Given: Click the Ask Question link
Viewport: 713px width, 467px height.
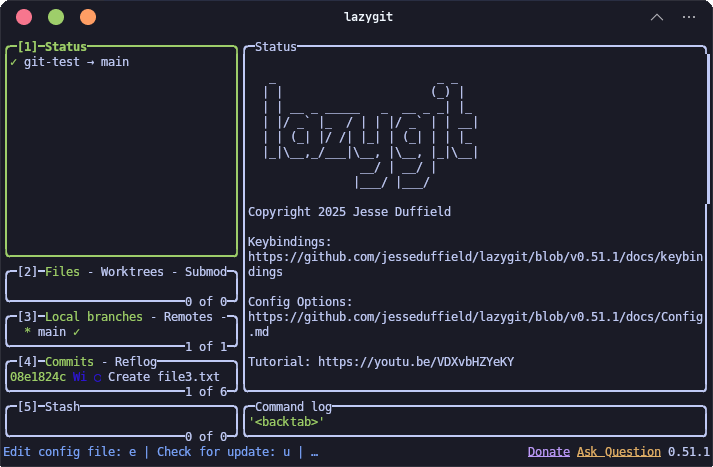Looking at the screenshot, I should pyautogui.click(x=618, y=452).
